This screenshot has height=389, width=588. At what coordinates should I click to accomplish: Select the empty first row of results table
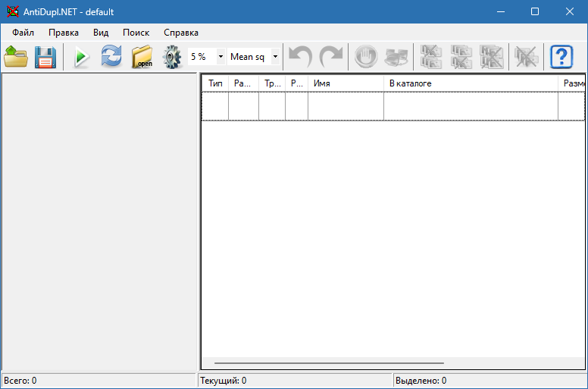[x=393, y=106]
